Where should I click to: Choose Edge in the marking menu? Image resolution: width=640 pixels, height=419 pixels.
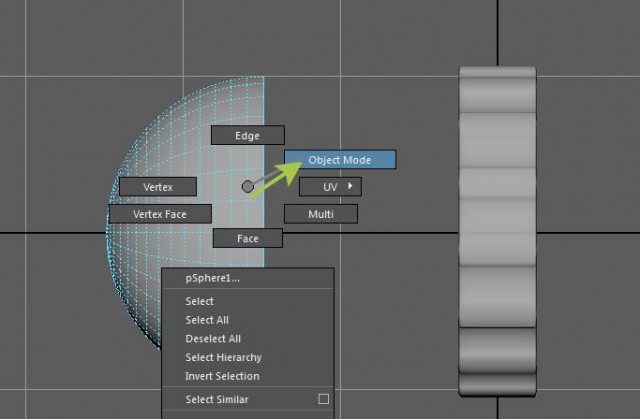247,135
